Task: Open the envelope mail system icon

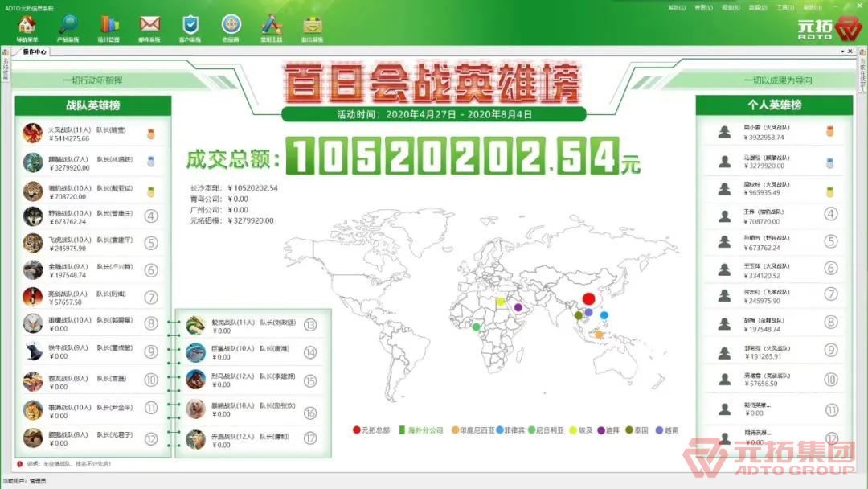Action: (149, 26)
